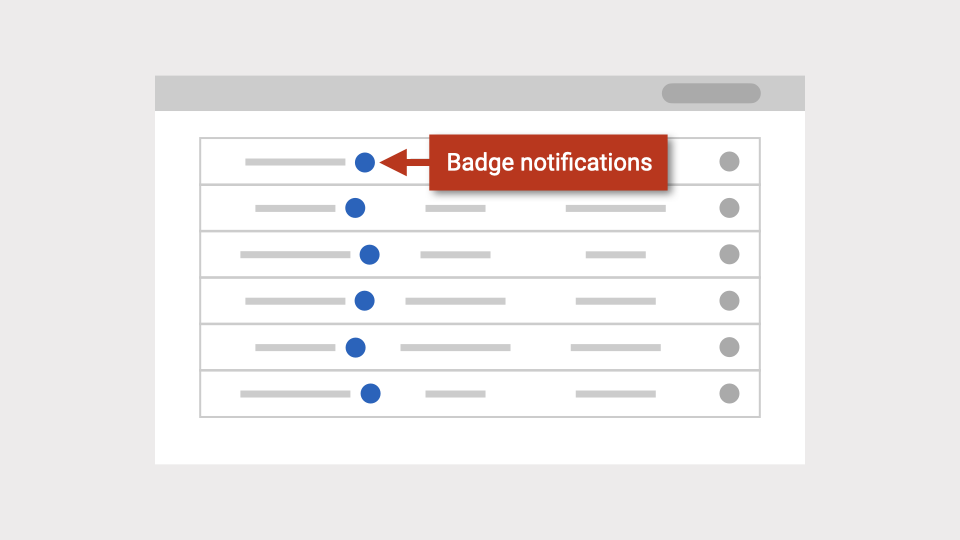Click the last row's left placeholder text
This screenshot has width=960, height=540.
tap(295, 394)
